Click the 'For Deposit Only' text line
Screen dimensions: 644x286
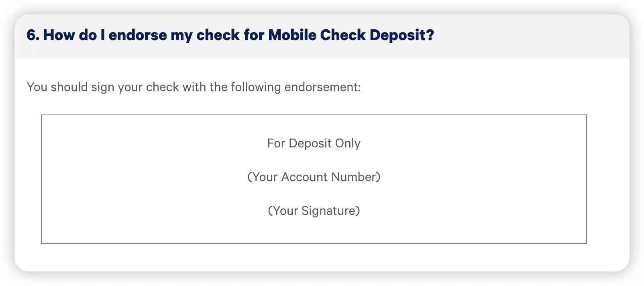(x=314, y=143)
